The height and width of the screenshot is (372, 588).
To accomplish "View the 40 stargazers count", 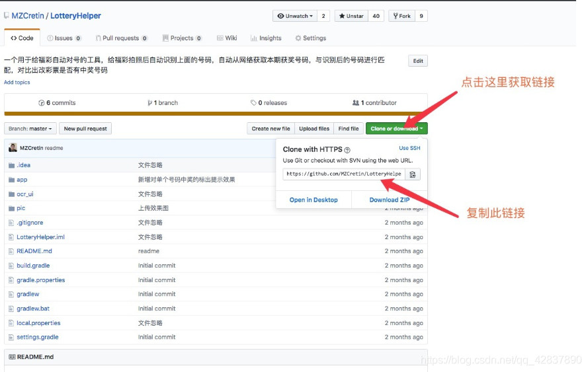I will click(x=376, y=16).
